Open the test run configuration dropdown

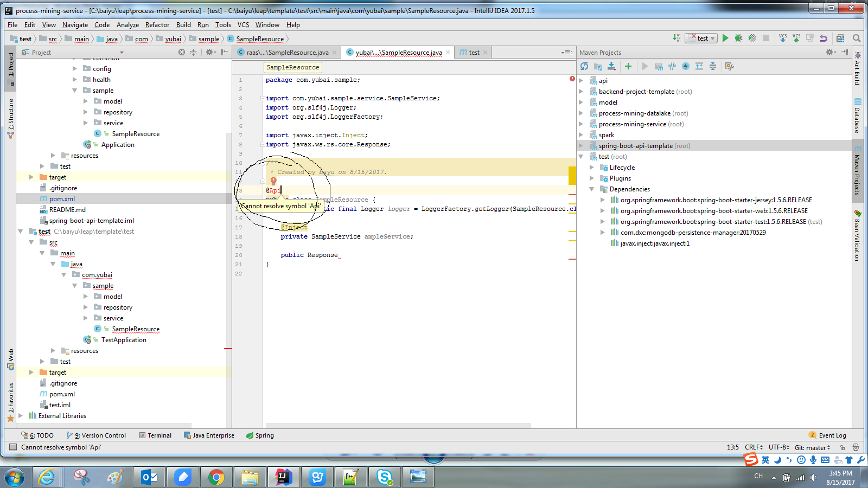click(x=701, y=38)
